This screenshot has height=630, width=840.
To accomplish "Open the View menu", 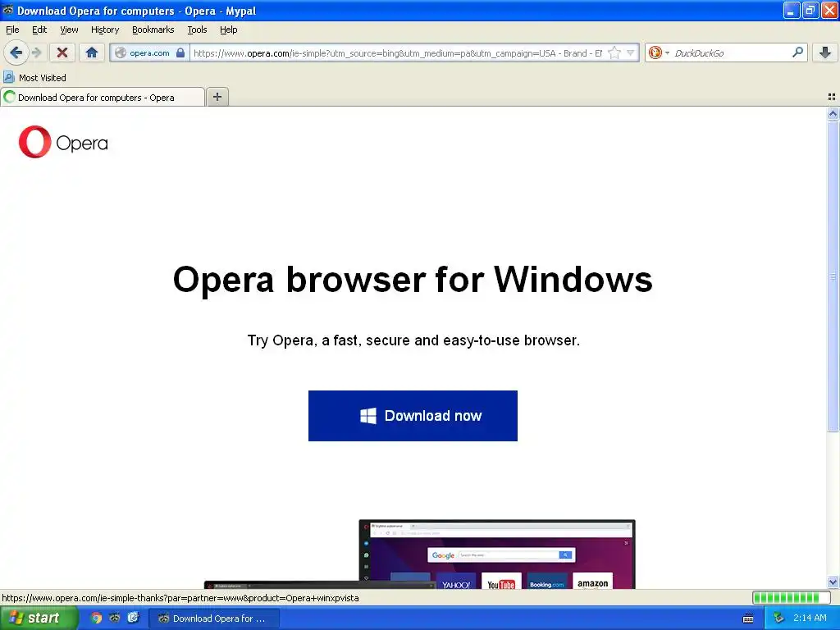I will (x=69, y=30).
